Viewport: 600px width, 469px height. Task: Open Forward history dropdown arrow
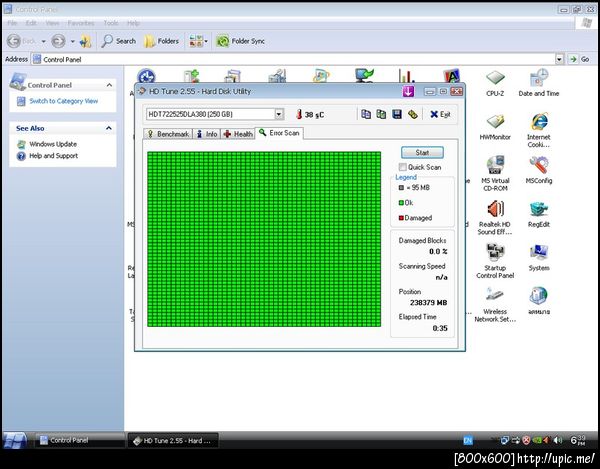(72, 41)
